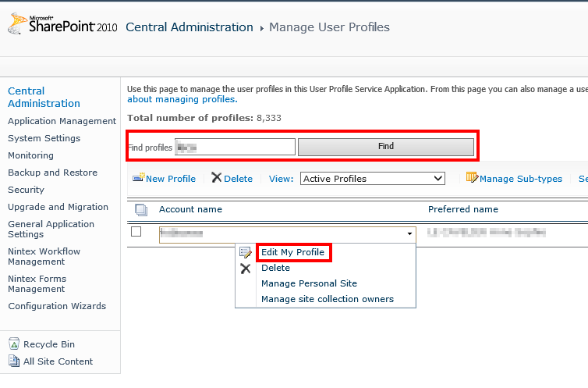
Task: Sort by Preferred name column header
Action: click(462, 209)
